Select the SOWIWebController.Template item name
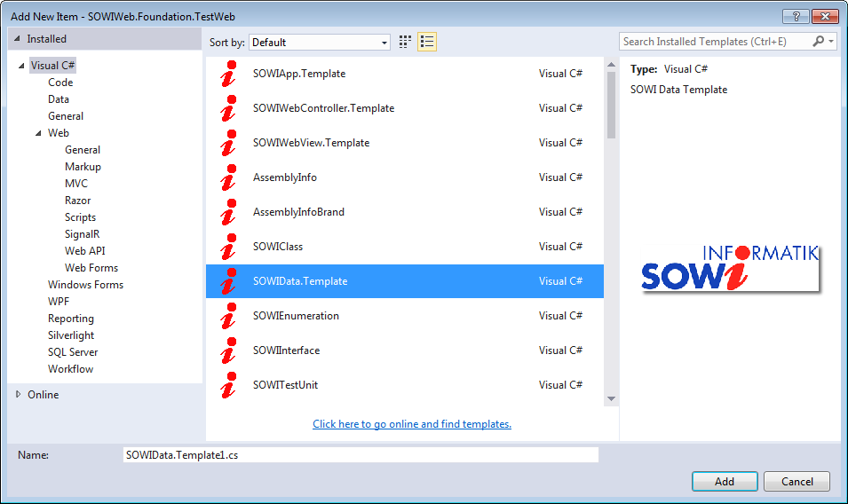The width and height of the screenshot is (848, 504). [323, 108]
